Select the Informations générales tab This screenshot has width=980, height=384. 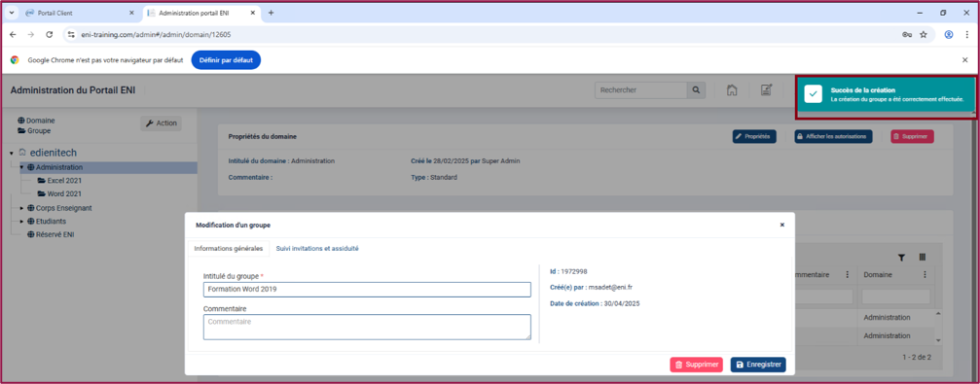point(228,248)
